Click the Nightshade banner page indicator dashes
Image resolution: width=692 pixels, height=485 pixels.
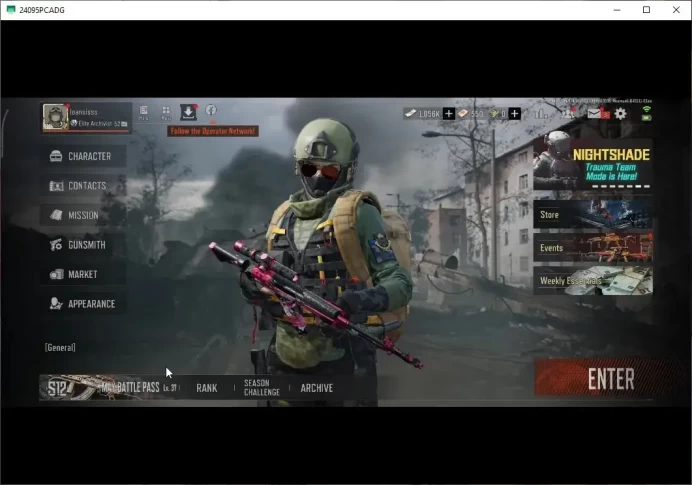click(x=621, y=187)
